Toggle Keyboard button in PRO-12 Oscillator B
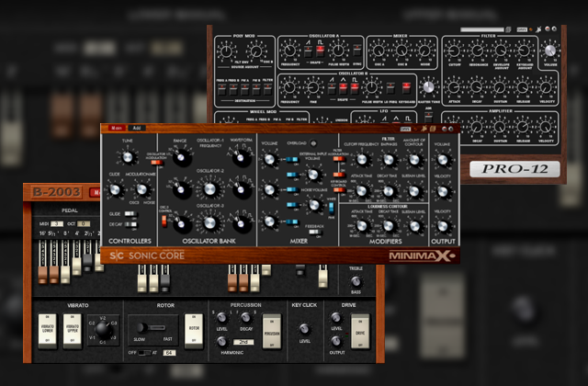Viewport: 588px width, 386px height. 406,88
